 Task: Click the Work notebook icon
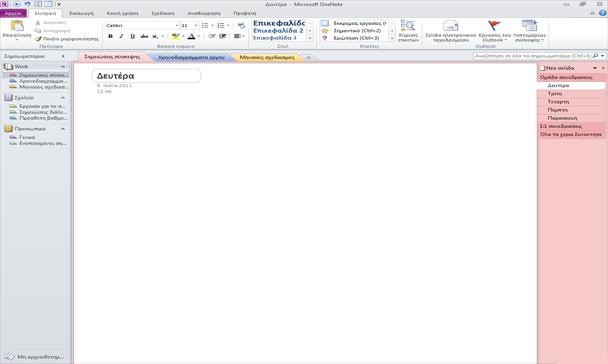8,67
